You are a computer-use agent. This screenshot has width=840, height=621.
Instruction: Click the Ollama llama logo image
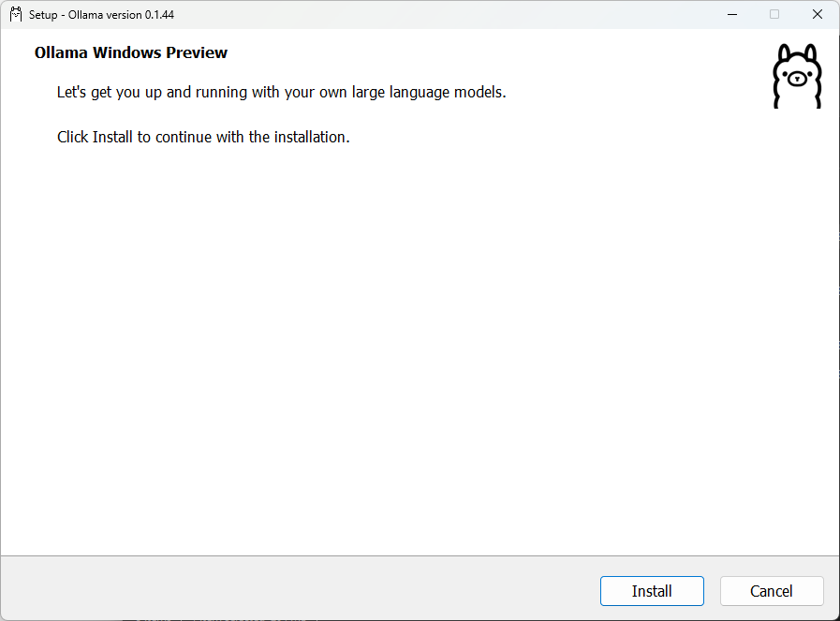796,77
